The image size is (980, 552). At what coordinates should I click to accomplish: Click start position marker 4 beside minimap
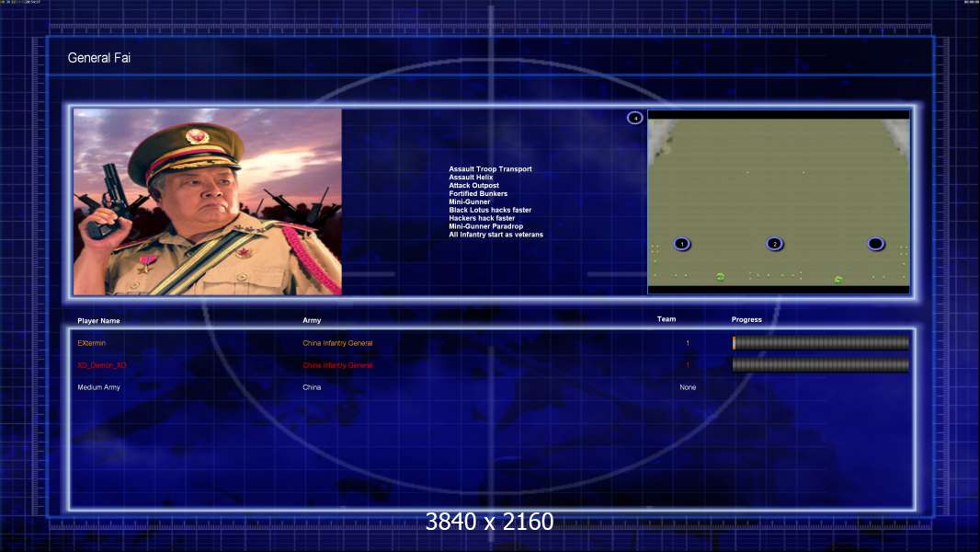pyautogui.click(x=635, y=118)
